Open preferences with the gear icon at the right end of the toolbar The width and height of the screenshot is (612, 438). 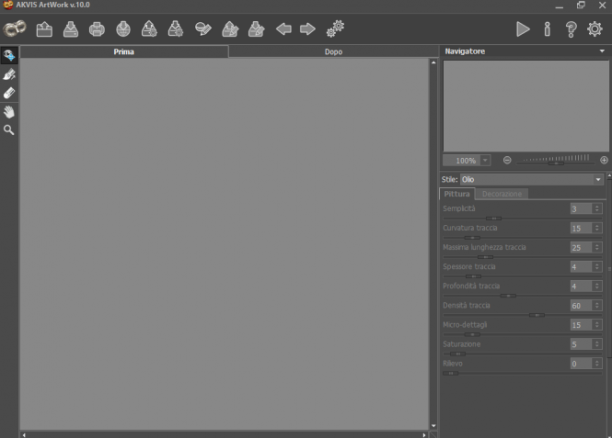(595, 29)
